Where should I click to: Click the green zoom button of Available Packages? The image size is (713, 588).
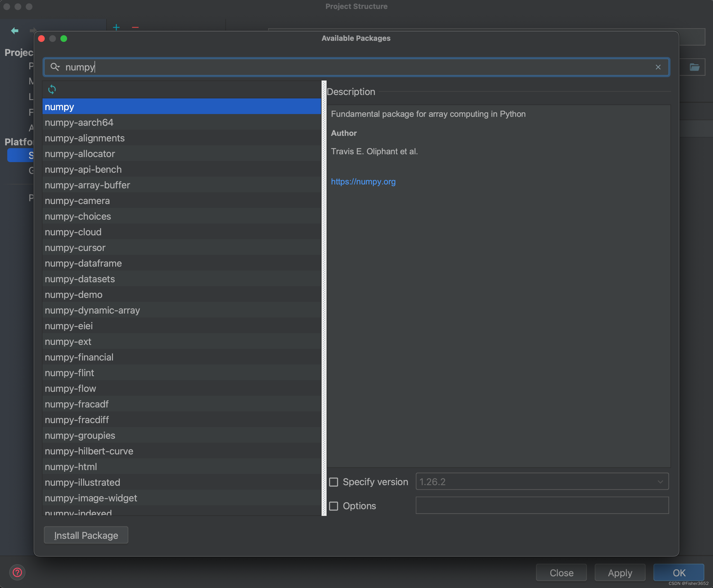point(64,39)
